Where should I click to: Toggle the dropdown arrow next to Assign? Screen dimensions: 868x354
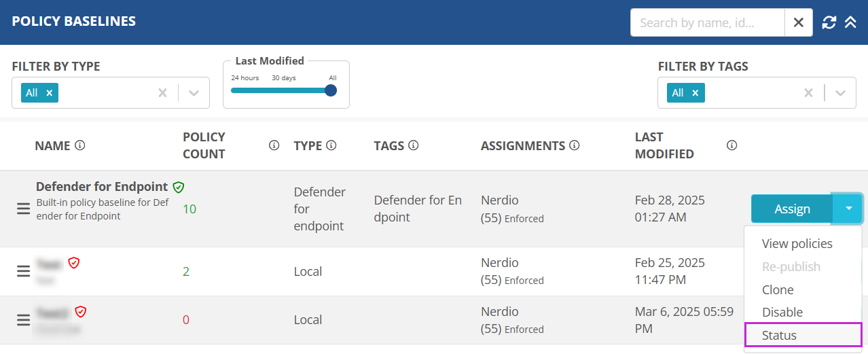[x=848, y=209]
